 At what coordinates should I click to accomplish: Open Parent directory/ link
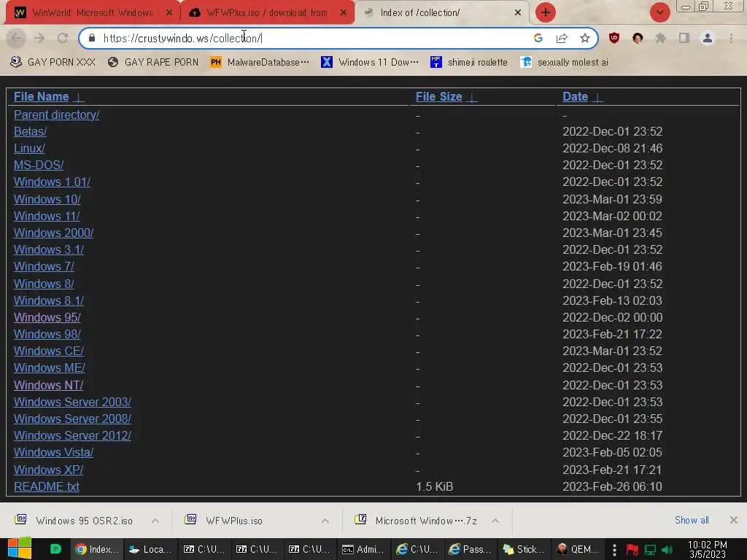(x=56, y=114)
